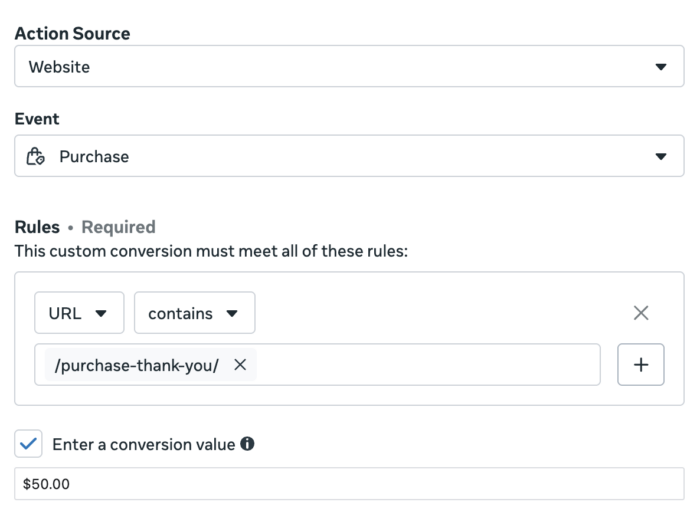
Task: Click the caret arrow in Action Source field
Action: pyautogui.click(x=661, y=67)
